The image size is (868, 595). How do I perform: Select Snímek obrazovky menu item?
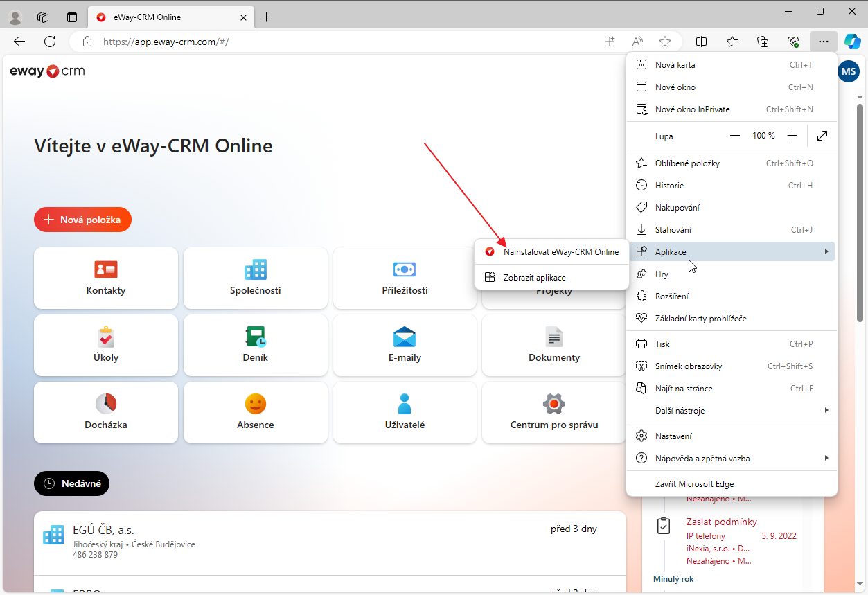732,366
